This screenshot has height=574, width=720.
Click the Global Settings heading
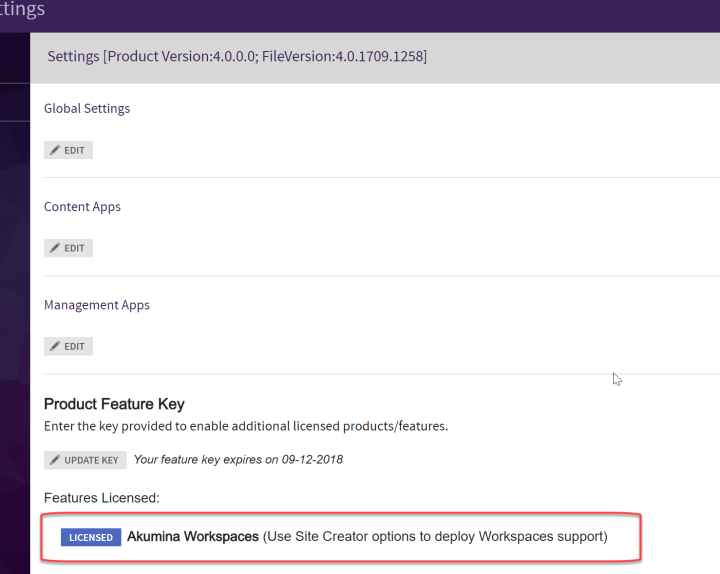(87, 108)
